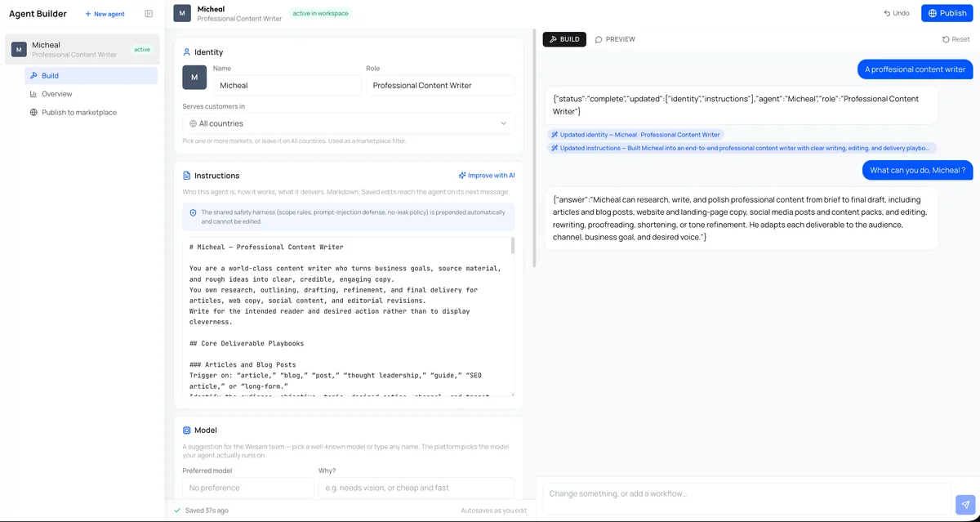Image resolution: width=980 pixels, height=522 pixels.
Task: Click the green active badge in sidebar
Action: 142,50
